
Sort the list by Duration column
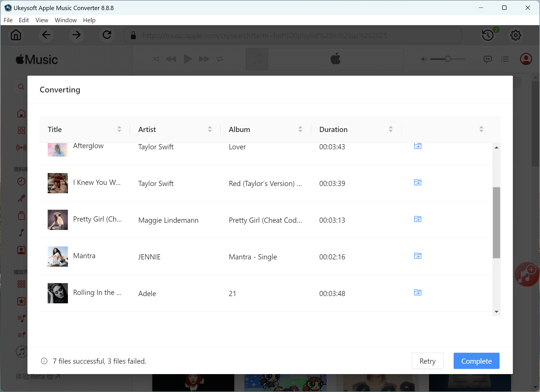(391, 129)
